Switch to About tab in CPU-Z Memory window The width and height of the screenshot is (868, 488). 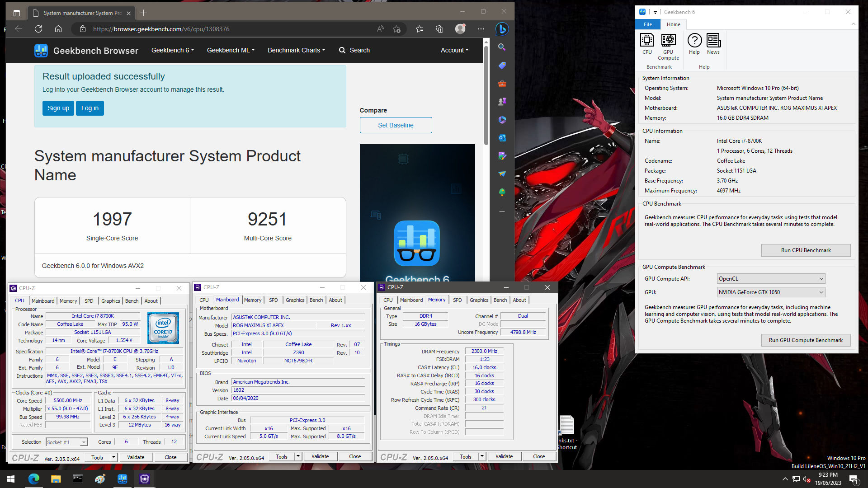519,300
